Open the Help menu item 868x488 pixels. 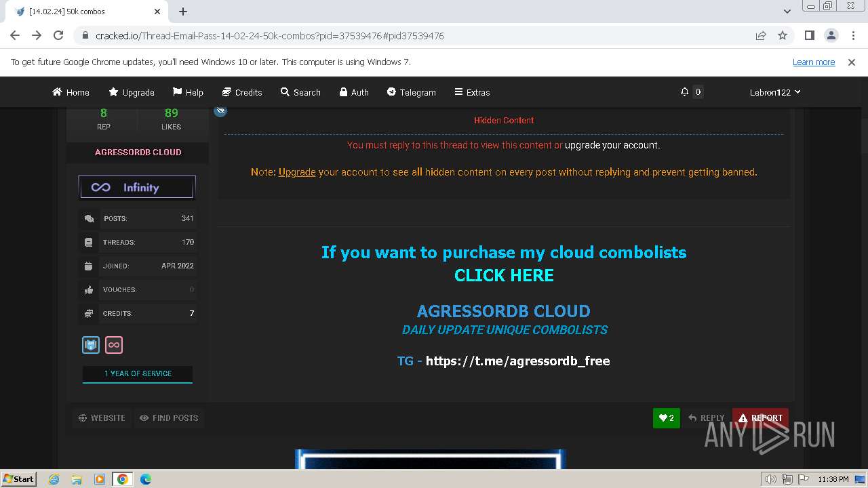[188, 92]
